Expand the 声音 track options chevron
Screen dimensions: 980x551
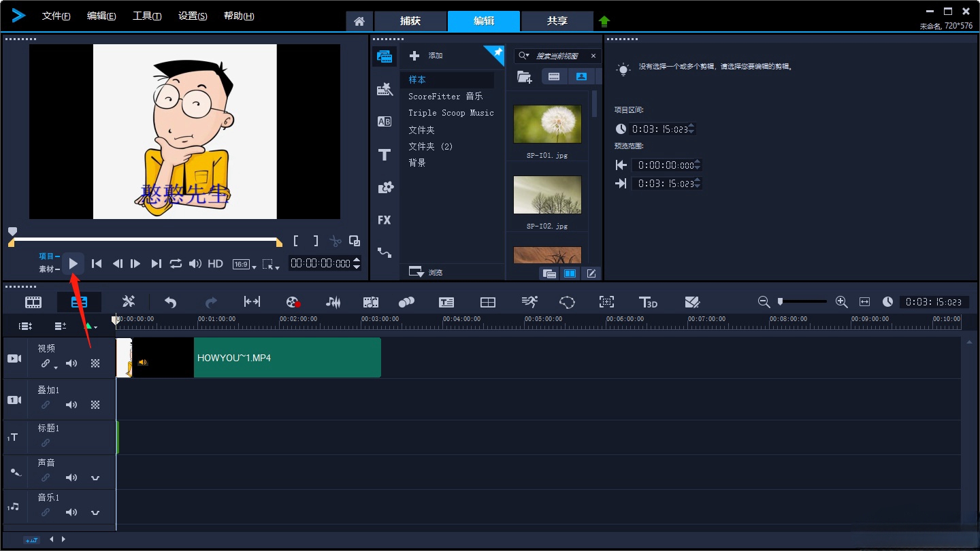[x=95, y=478]
